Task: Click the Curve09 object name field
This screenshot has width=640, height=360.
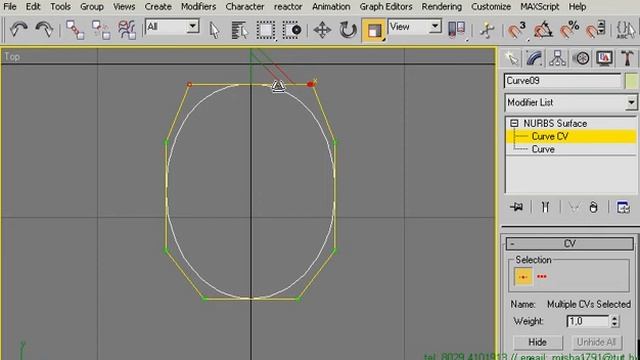Action: (562, 81)
